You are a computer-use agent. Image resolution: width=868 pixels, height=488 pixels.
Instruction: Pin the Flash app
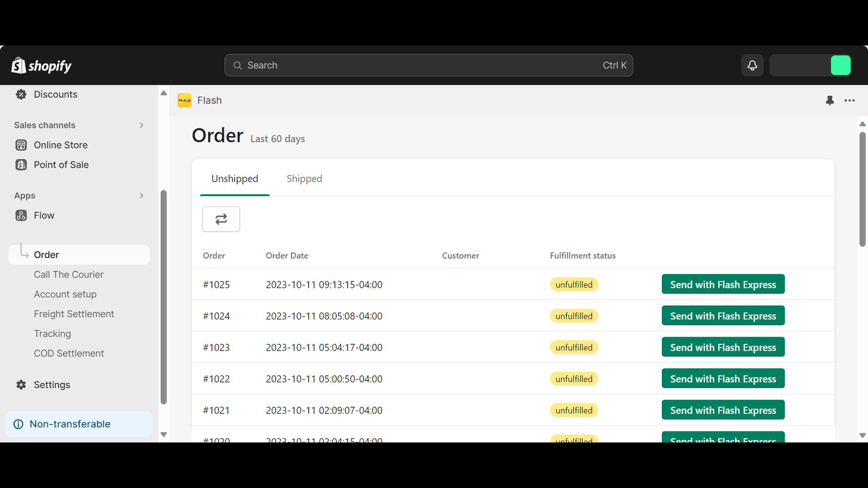click(829, 100)
